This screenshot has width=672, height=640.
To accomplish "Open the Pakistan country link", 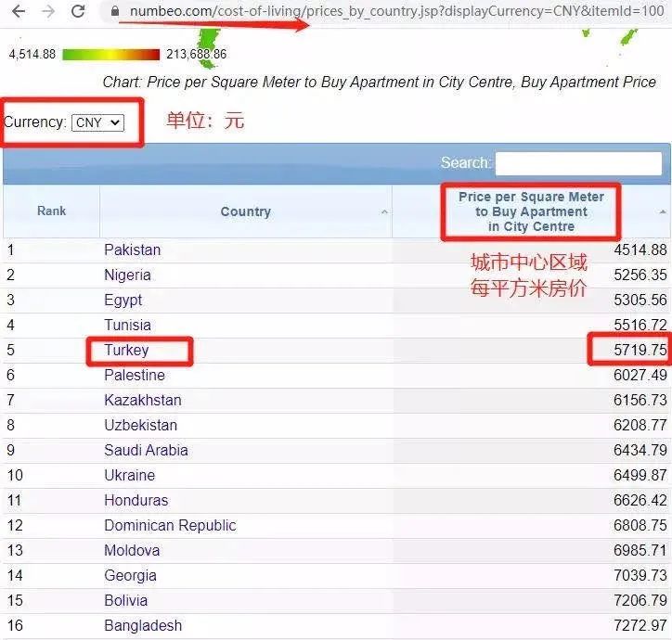I will pos(133,250).
